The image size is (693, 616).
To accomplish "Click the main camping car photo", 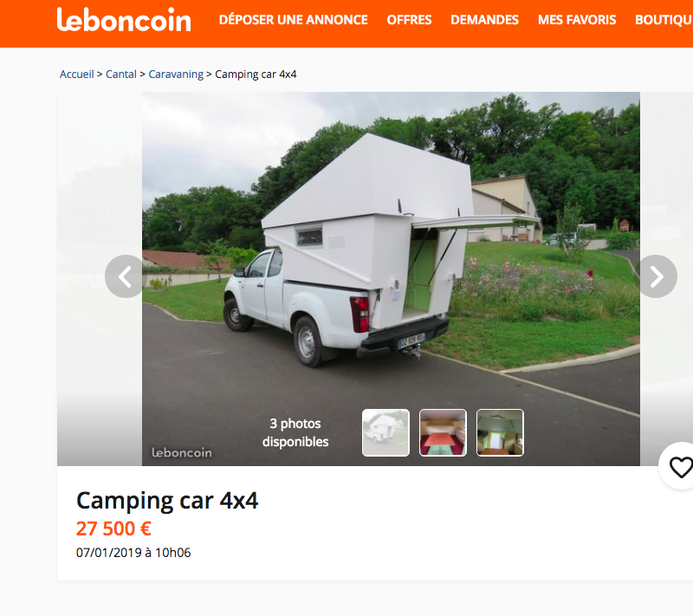I will [x=391, y=248].
